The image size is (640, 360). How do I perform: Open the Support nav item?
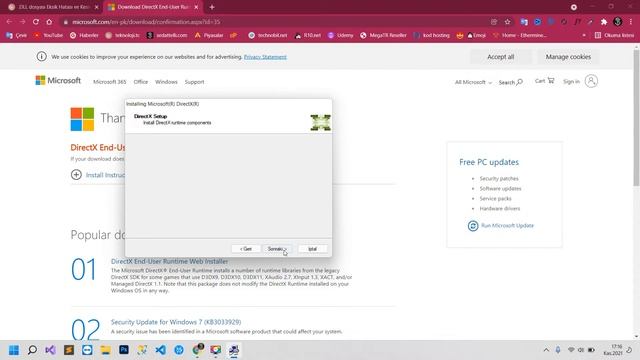click(194, 82)
